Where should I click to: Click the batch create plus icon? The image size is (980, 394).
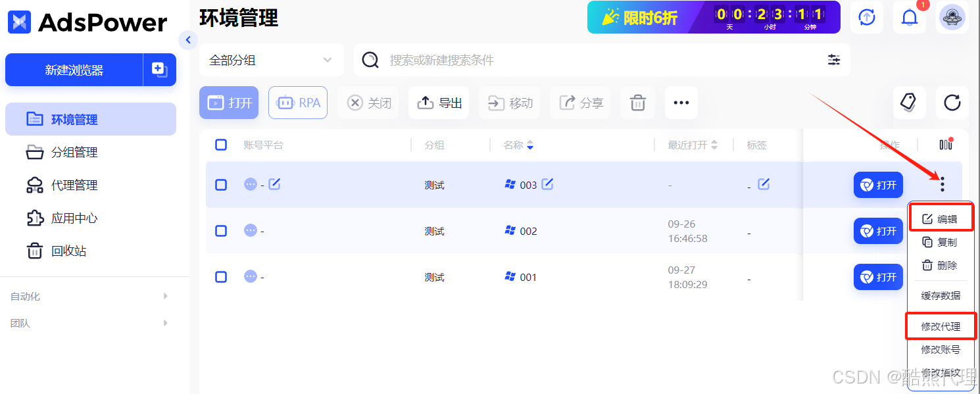coord(159,70)
